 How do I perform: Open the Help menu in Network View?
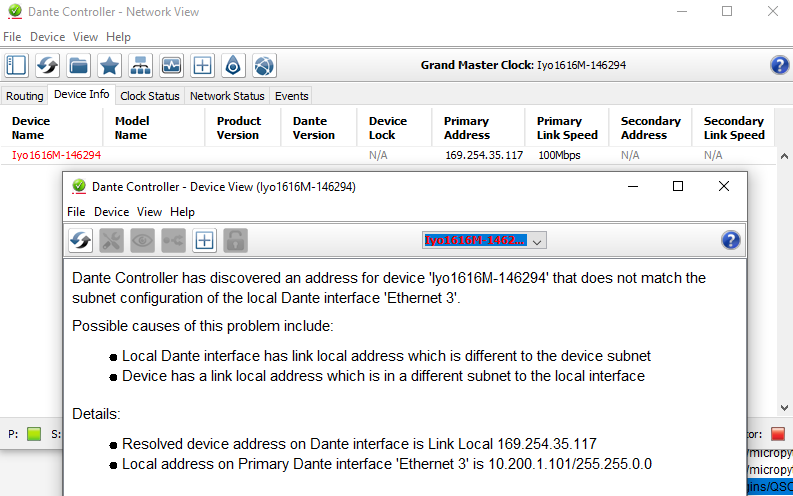tap(118, 37)
